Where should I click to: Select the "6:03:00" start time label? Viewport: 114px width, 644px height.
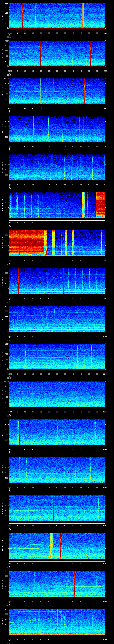click(9, 109)
